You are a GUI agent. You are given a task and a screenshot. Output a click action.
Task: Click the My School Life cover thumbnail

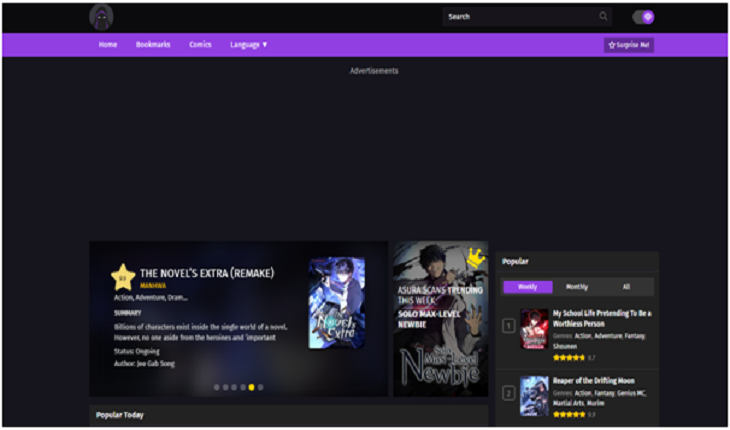(x=534, y=329)
